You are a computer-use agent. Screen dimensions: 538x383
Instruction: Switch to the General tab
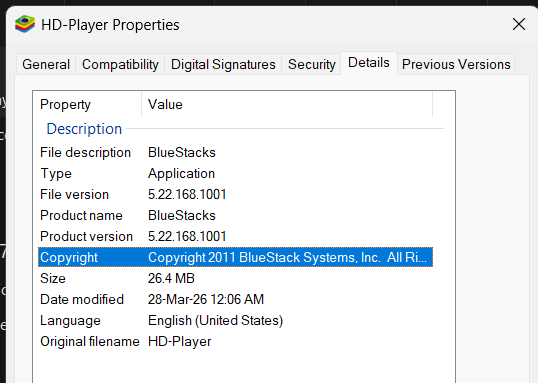click(46, 64)
